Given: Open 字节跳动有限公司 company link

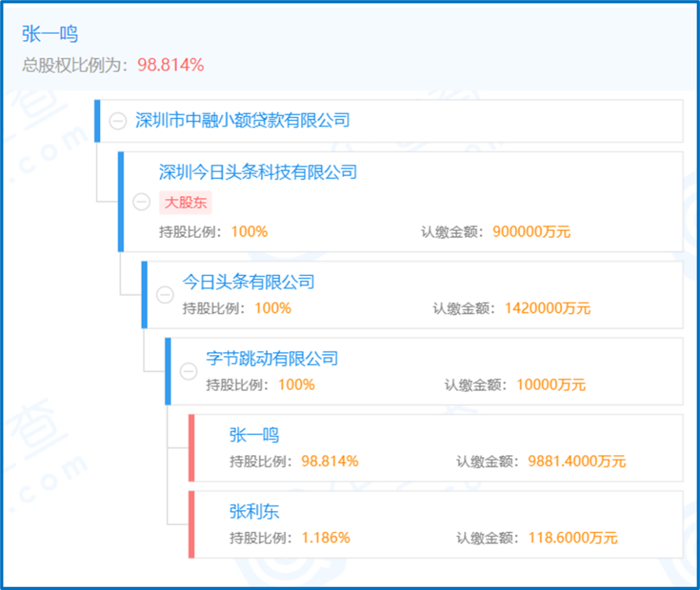Looking at the screenshot, I should [272, 358].
